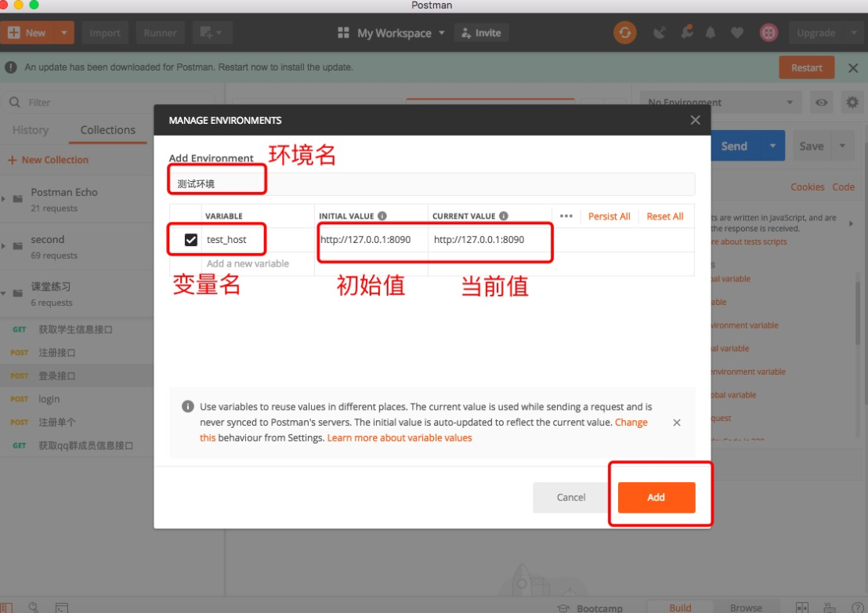Toggle the sidebar icon in status bar
The height and width of the screenshot is (613, 868).
[6, 608]
